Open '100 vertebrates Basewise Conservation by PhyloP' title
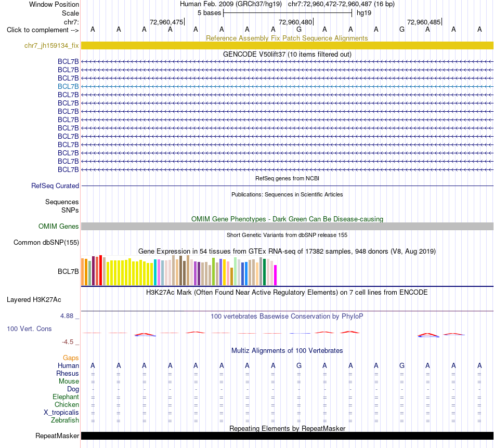 pos(287,316)
